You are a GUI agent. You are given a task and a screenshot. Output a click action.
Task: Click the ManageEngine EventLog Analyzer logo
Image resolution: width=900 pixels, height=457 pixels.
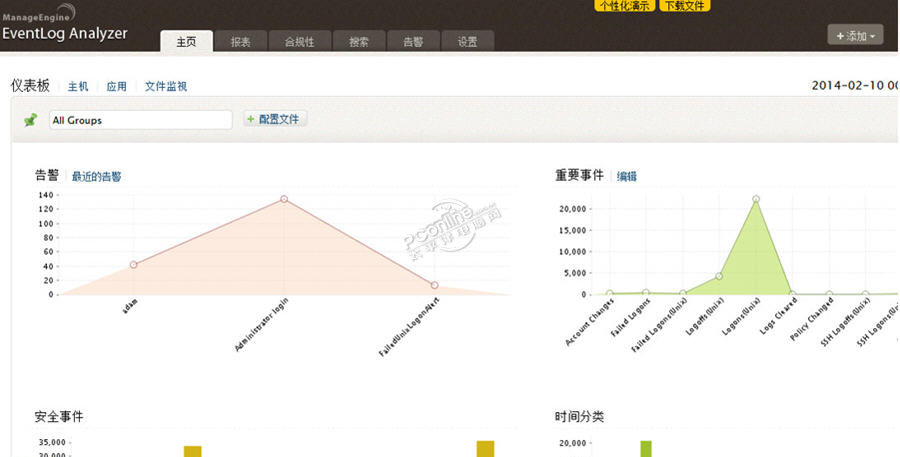pos(64,23)
